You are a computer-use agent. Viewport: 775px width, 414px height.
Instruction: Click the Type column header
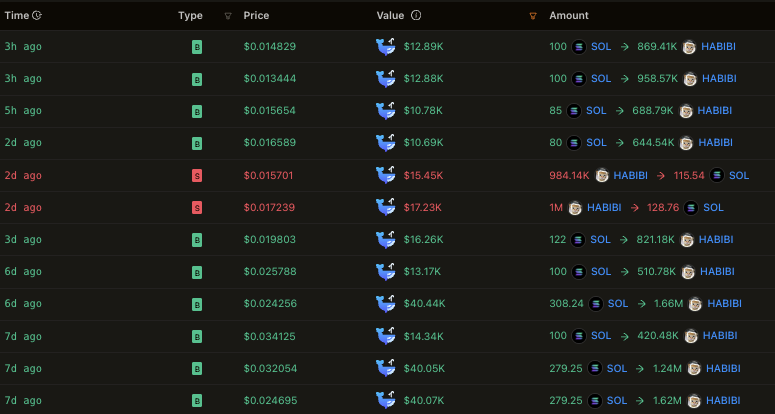pos(190,15)
